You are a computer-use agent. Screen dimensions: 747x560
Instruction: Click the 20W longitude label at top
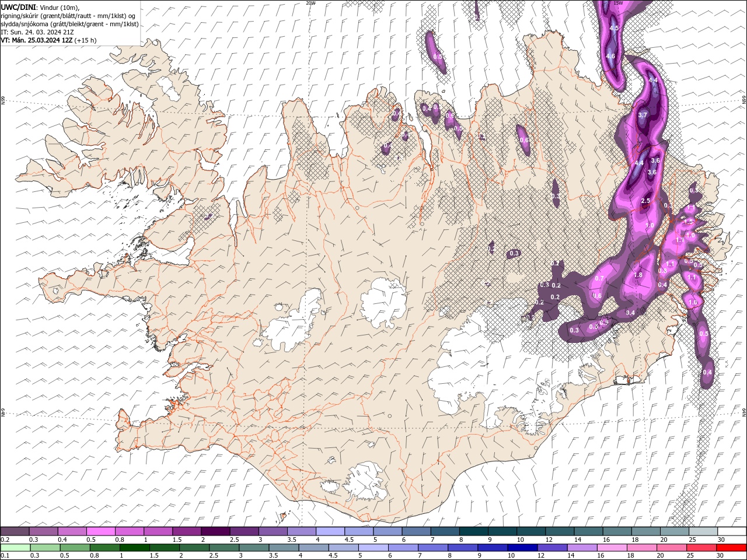pyautogui.click(x=310, y=3)
